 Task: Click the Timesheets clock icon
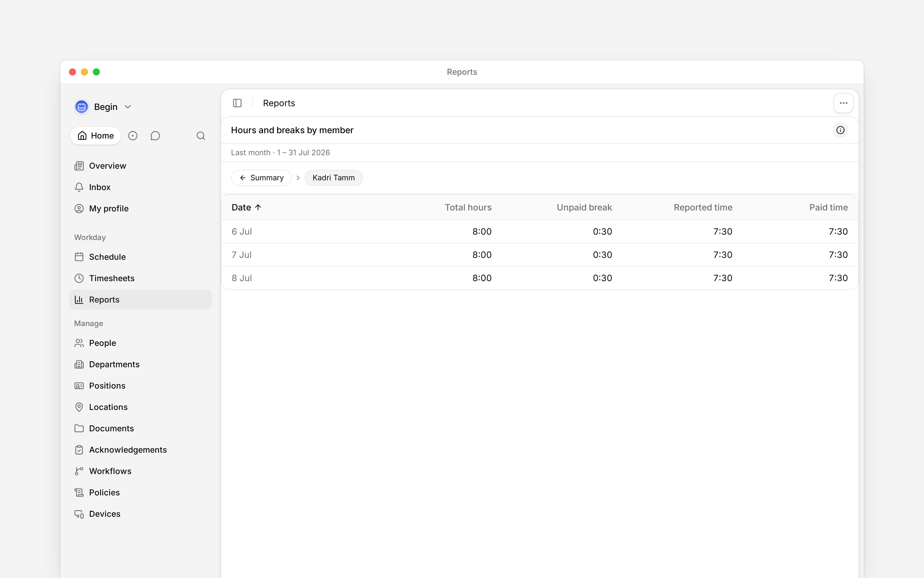click(x=79, y=278)
